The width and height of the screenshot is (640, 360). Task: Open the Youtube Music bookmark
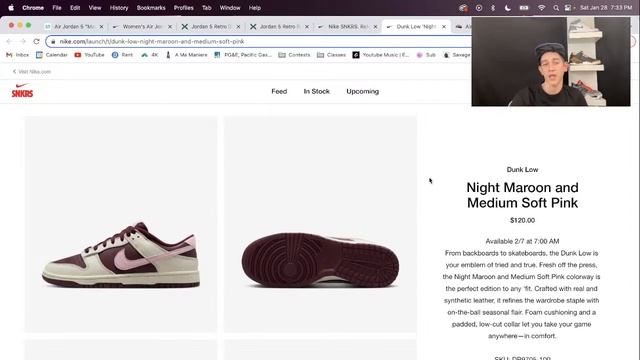(381, 55)
